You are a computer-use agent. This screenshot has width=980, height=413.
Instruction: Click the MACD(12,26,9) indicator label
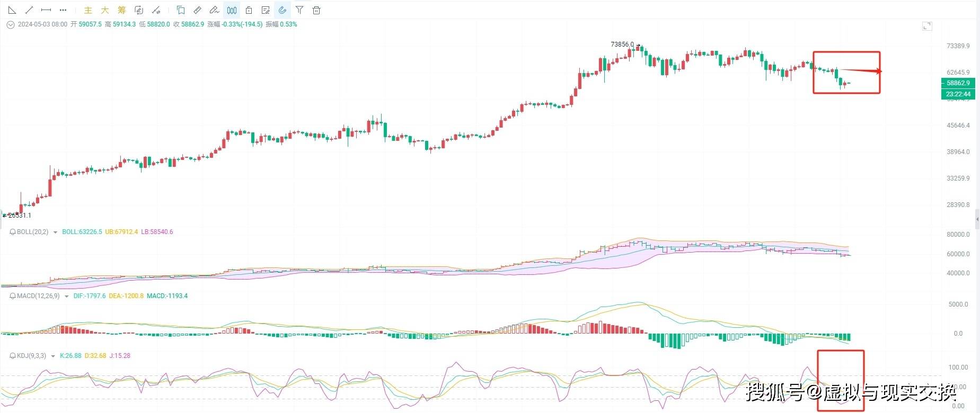38,296
